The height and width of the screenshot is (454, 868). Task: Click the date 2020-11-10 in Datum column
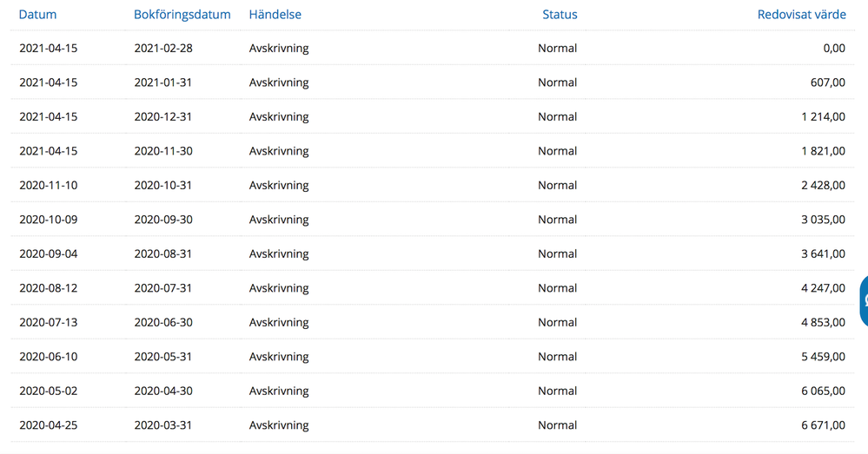49,186
